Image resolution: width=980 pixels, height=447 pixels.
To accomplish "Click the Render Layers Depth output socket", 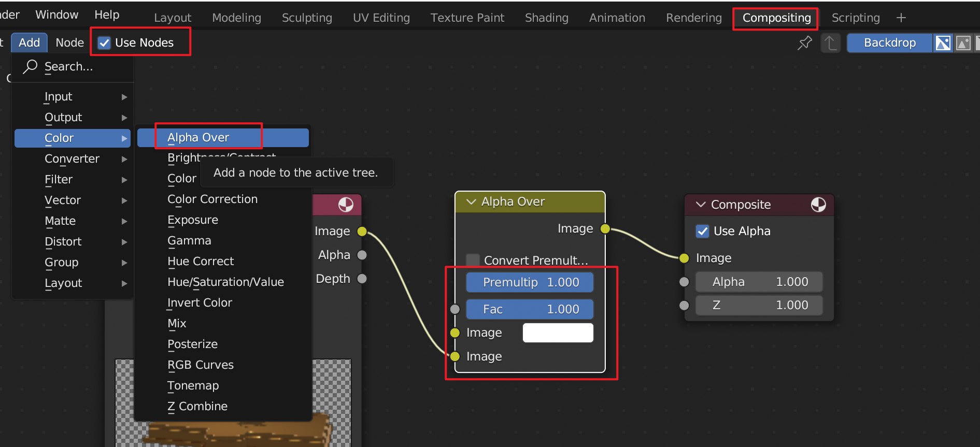I will coord(362,279).
